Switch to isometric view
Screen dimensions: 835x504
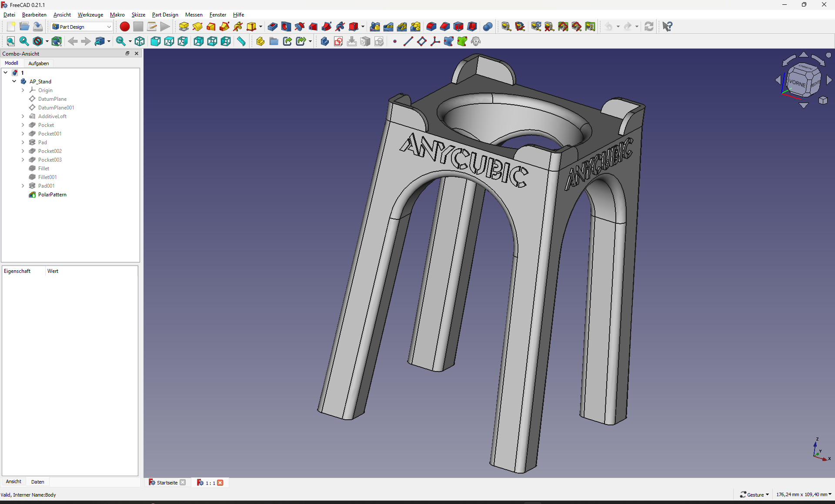click(140, 41)
